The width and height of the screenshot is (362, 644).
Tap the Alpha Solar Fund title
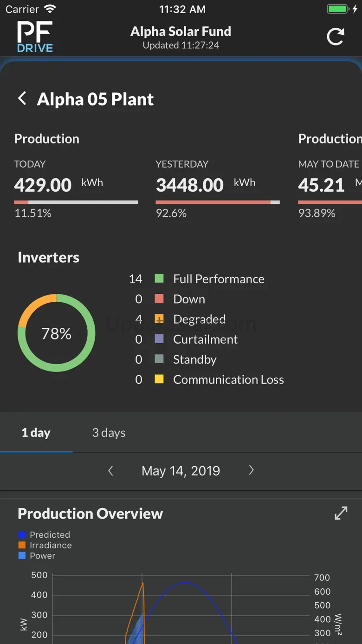(x=181, y=32)
